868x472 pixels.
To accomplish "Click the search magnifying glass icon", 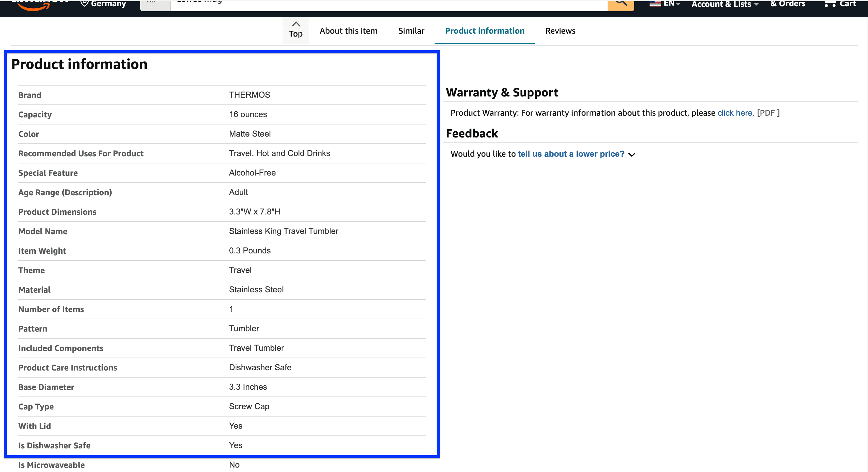I will pyautogui.click(x=620, y=3).
